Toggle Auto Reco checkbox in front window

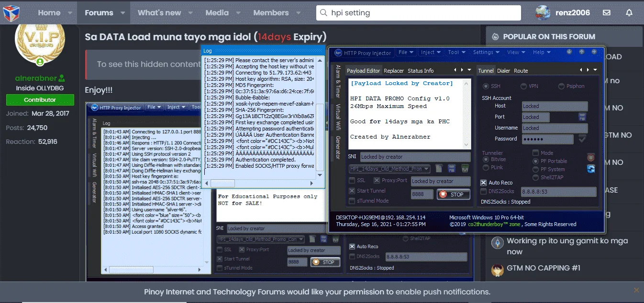point(484,183)
